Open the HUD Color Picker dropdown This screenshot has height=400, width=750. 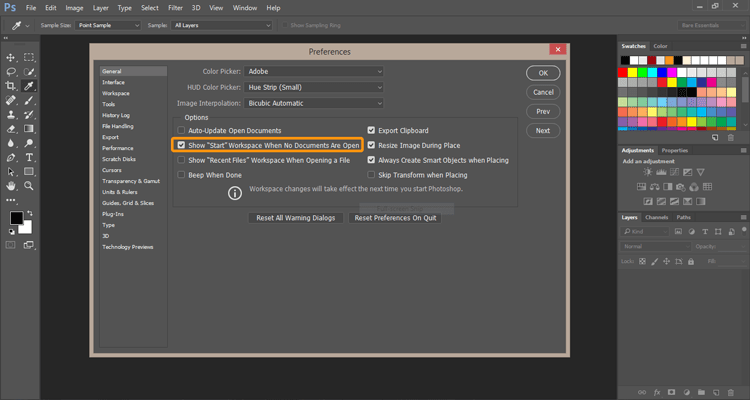[314, 88]
